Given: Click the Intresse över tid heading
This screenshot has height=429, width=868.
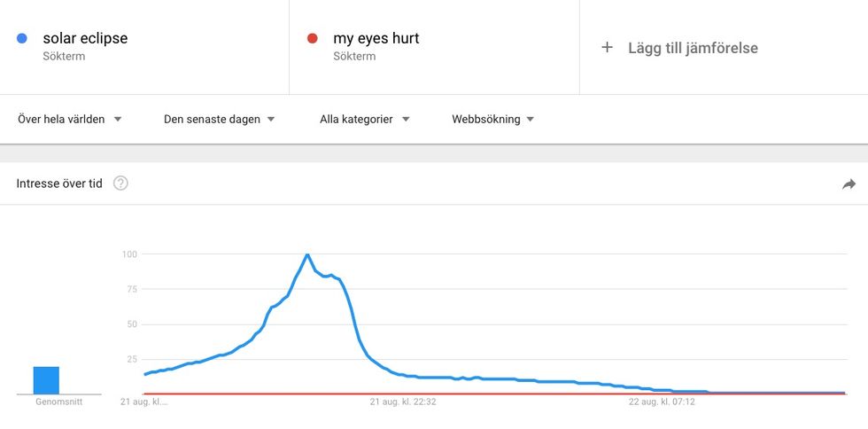Looking at the screenshot, I should pos(59,183).
